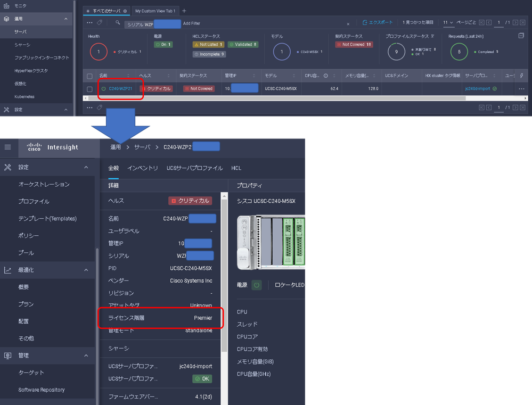Filter by Incomplete 9 HCL status chip
Screen dimensions: 532x405
[209, 54]
